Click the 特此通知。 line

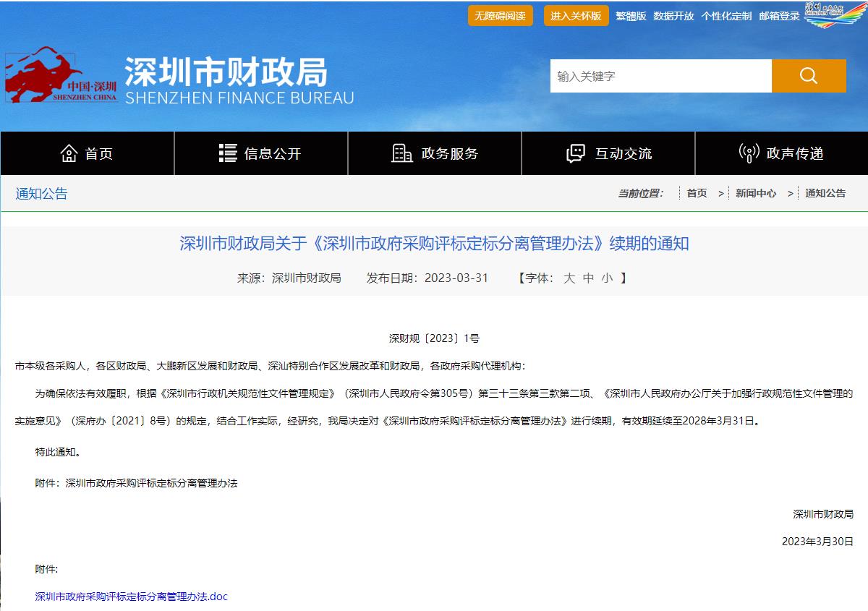tap(58, 452)
